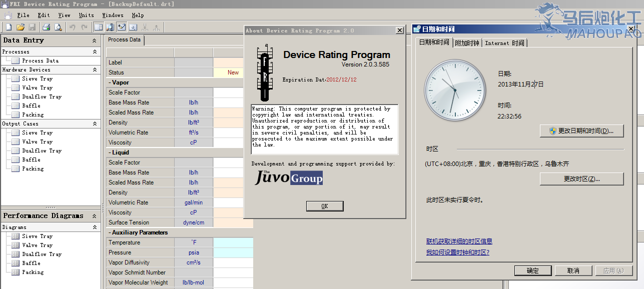
Task: Open the 我如何设置时钟和时区? help link
Action: click(458, 252)
